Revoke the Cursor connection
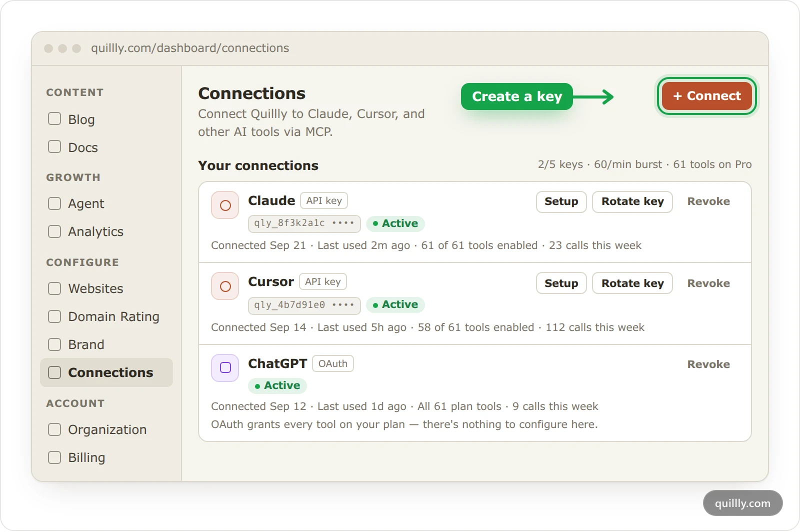The height and width of the screenshot is (532, 800). point(708,283)
